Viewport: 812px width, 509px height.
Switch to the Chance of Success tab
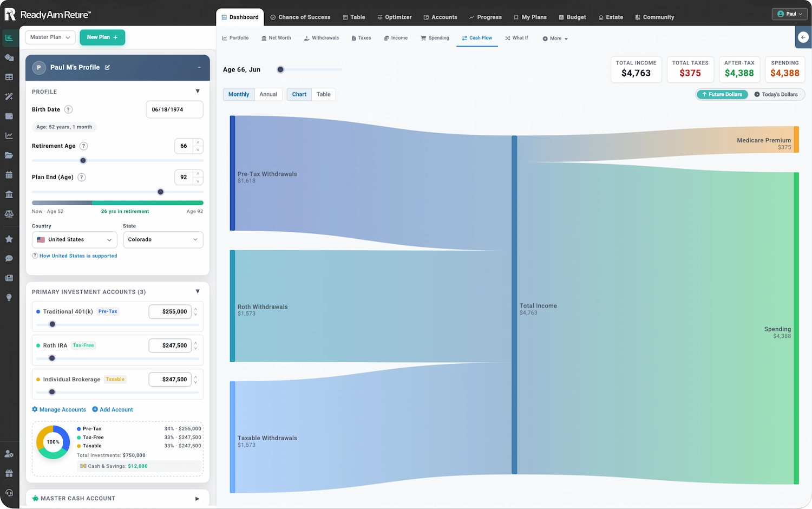(300, 17)
